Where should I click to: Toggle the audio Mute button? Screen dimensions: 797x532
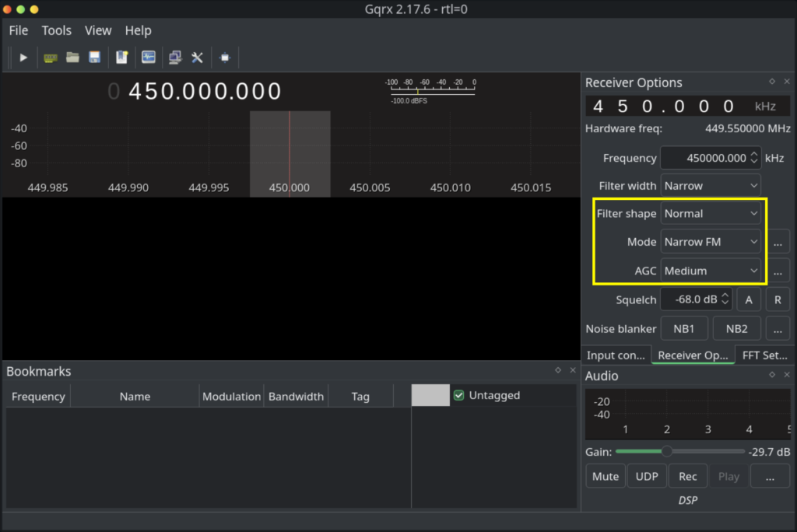click(x=606, y=476)
